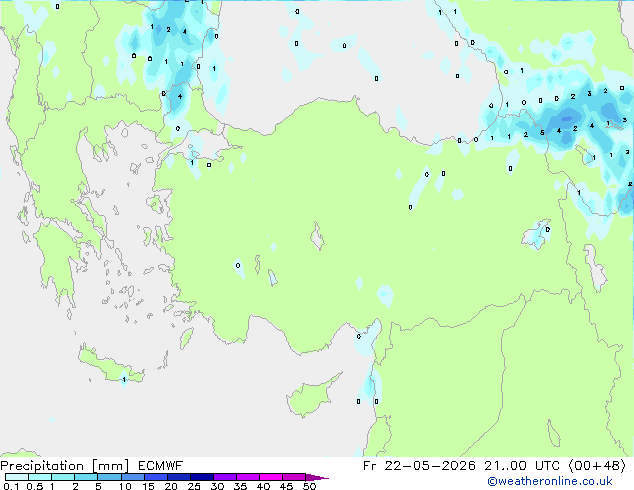Click the forecast step "(00+48)"
This screenshot has width=634, height=490.
pyautogui.click(x=597, y=466)
